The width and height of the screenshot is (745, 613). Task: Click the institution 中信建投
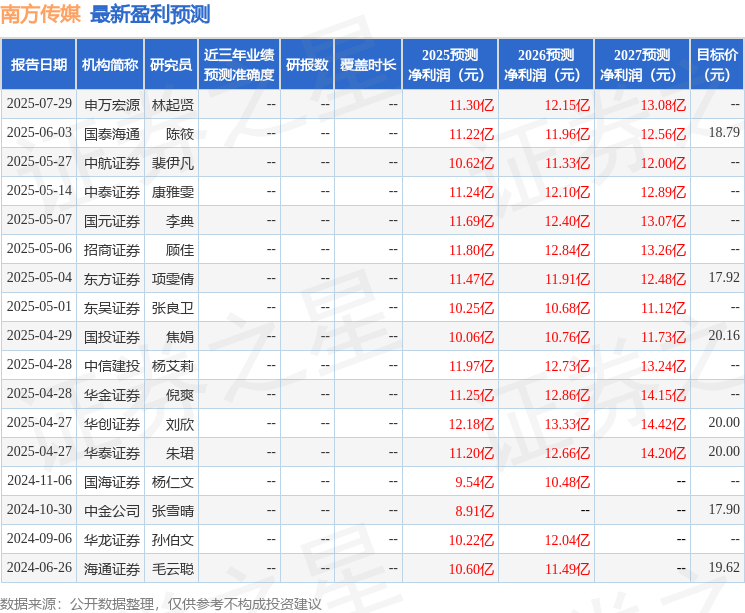click(x=112, y=365)
